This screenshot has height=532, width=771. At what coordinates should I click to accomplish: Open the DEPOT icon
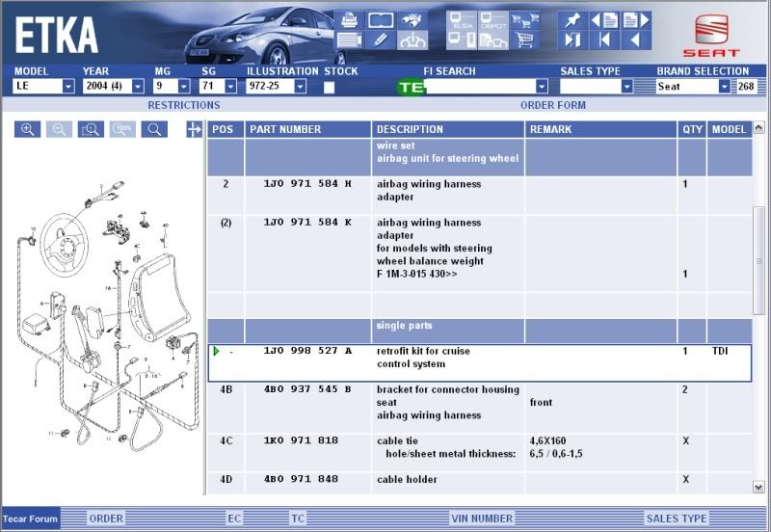tap(493, 20)
